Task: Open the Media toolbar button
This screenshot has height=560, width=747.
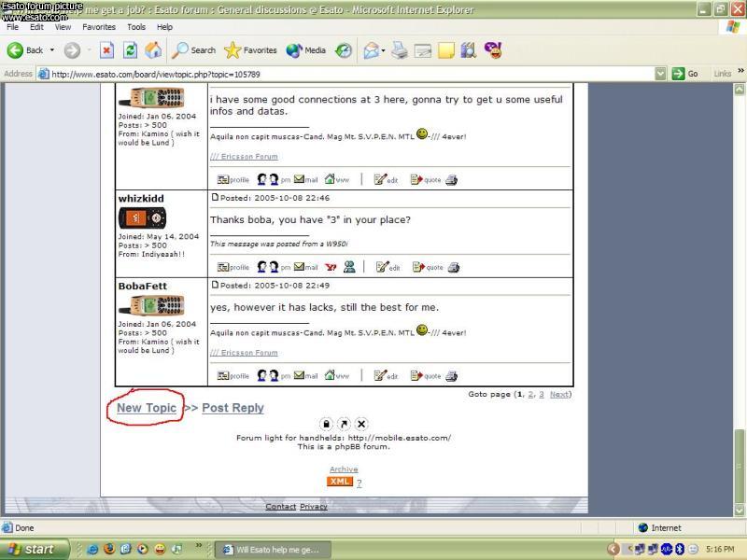Action: 306,50
